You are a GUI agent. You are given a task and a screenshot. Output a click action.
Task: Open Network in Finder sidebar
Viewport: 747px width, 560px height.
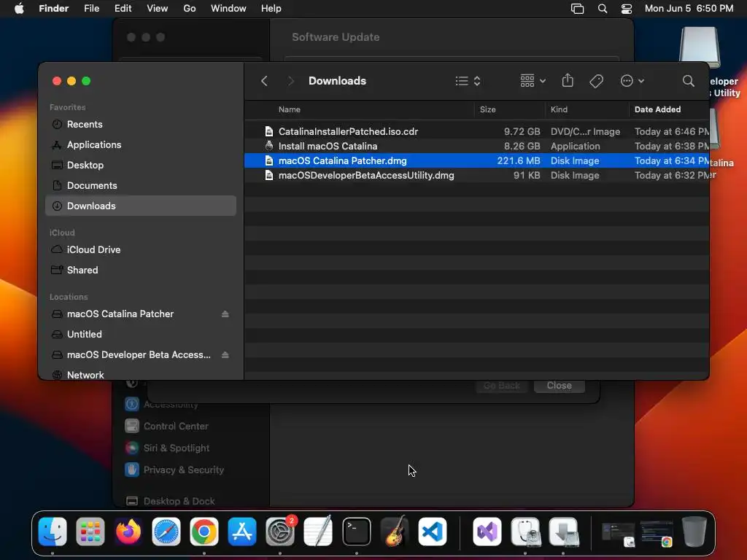click(141, 376)
